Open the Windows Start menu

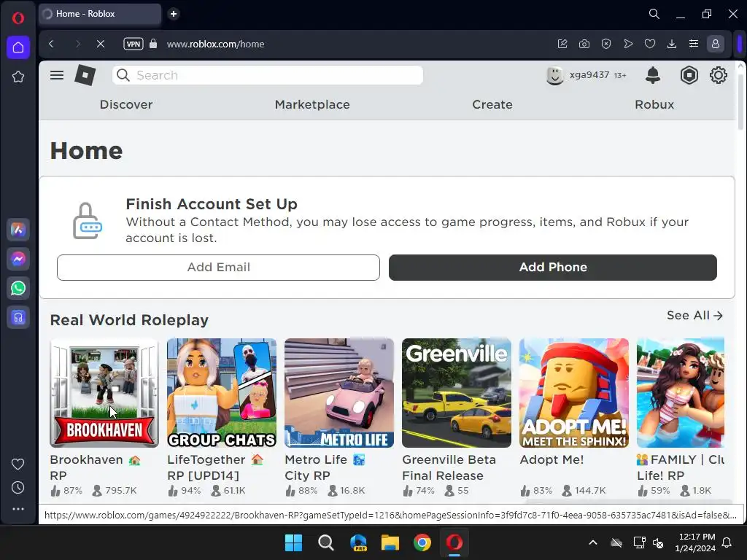(x=293, y=542)
